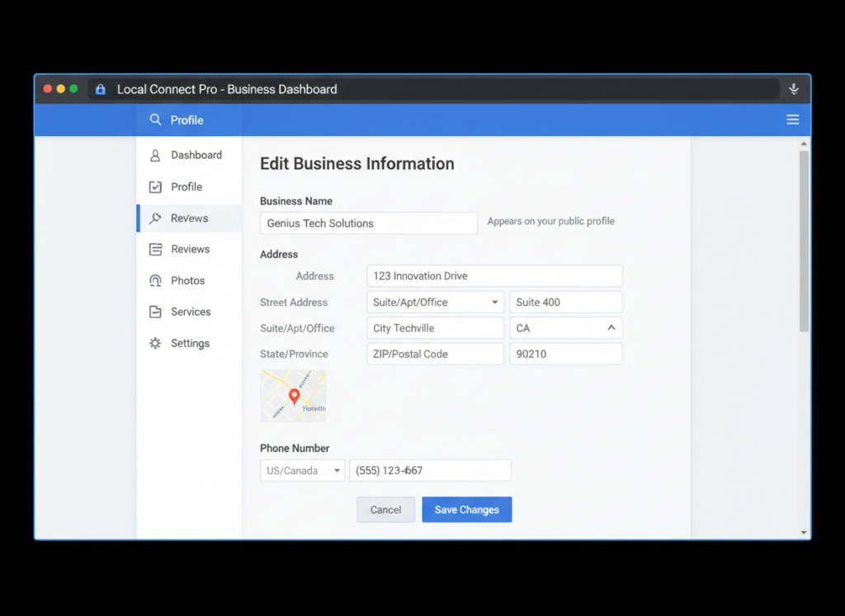Collapse the CA state dropdown
This screenshot has height=616, width=845.
pyautogui.click(x=611, y=327)
